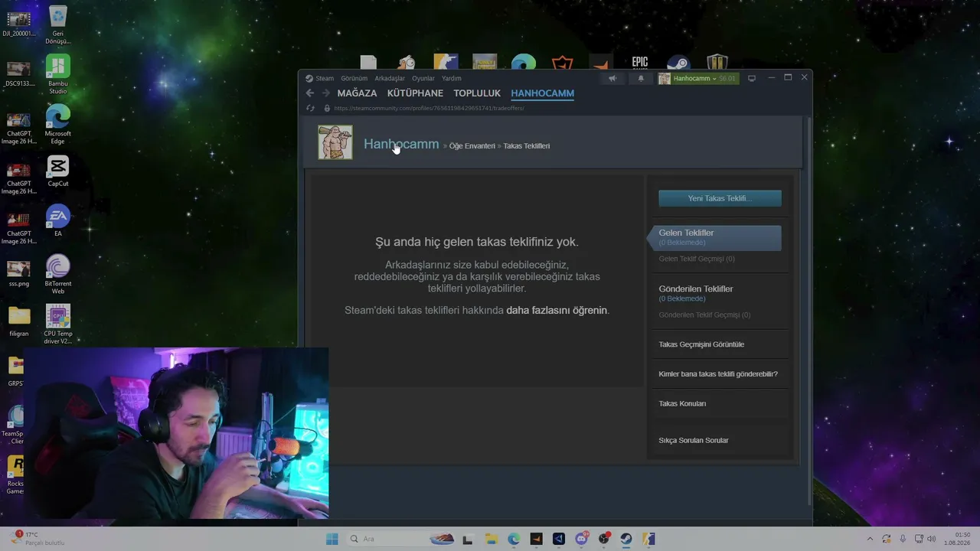Open Sıkça Sorulan Sorular link
Image resolution: width=980 pixels, height=551 pixels.
(x=694, y=440)
